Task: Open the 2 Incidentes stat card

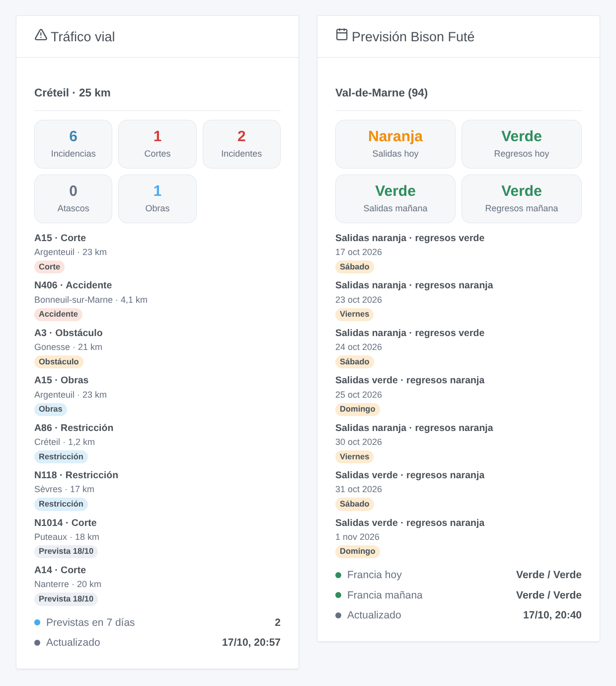Action: pos(241,144)
